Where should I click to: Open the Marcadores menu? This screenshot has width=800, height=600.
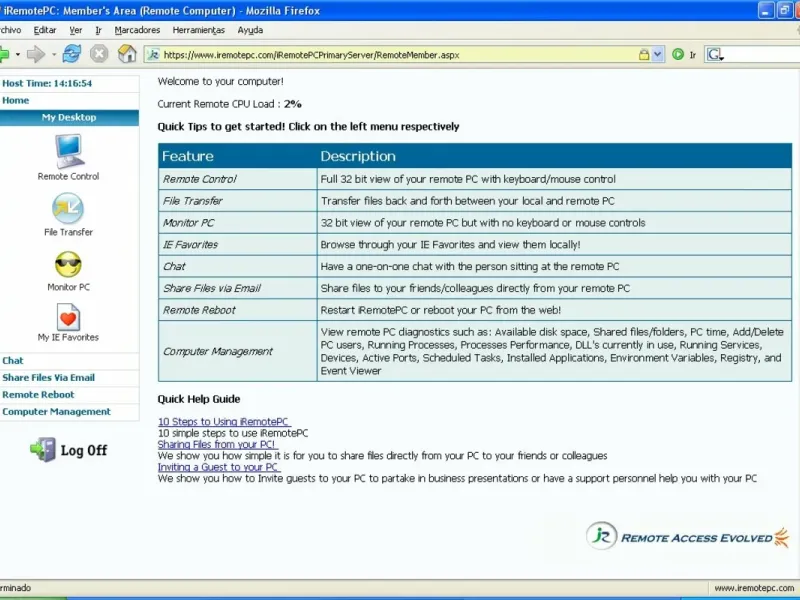click(137, 30)
